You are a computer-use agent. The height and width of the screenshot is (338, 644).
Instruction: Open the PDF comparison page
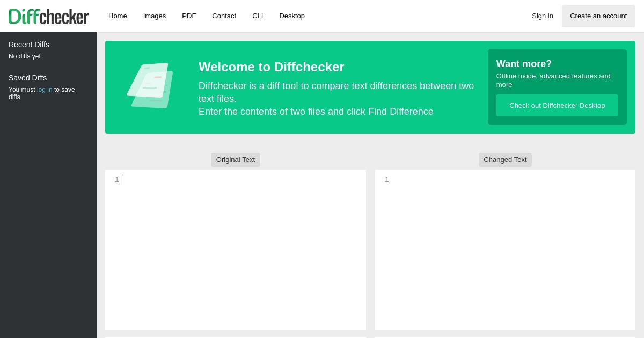pyautogui.click(x=189, y=16)
